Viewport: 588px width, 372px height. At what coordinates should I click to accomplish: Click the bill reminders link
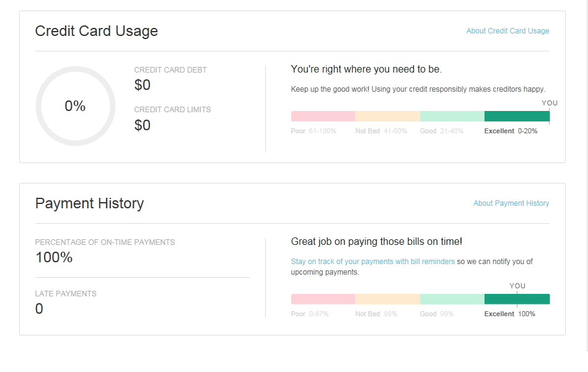tap(372, 262)
